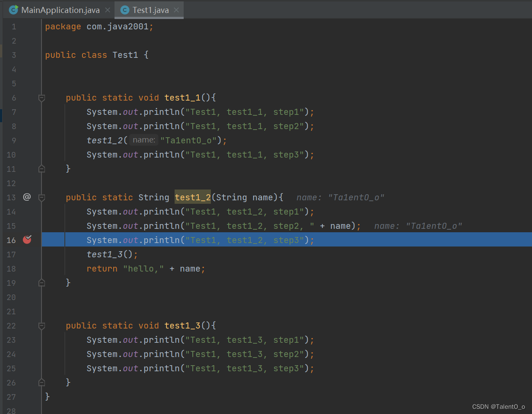This screenshot has height=414, width=532.
Task: Click line number 7 in the gutter
Action: coord(14,112)
